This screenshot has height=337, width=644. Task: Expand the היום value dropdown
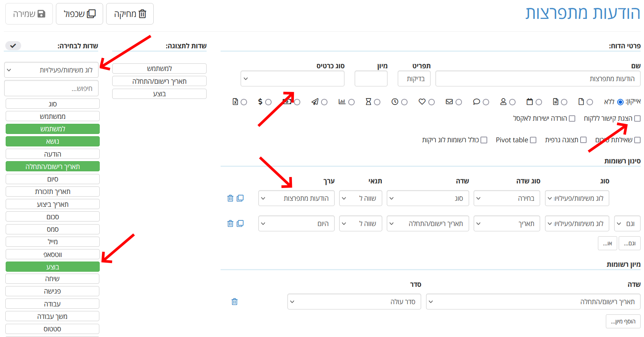click(297, 223)
